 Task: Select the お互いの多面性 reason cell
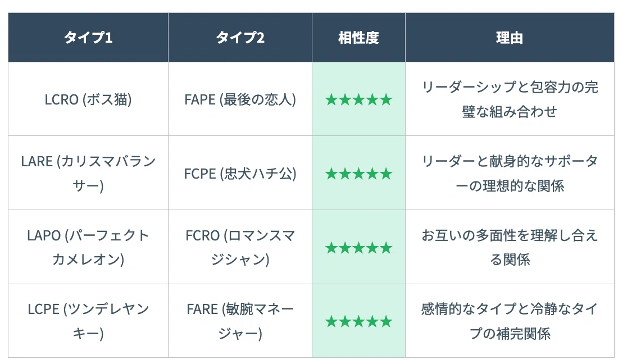(510, 247)
